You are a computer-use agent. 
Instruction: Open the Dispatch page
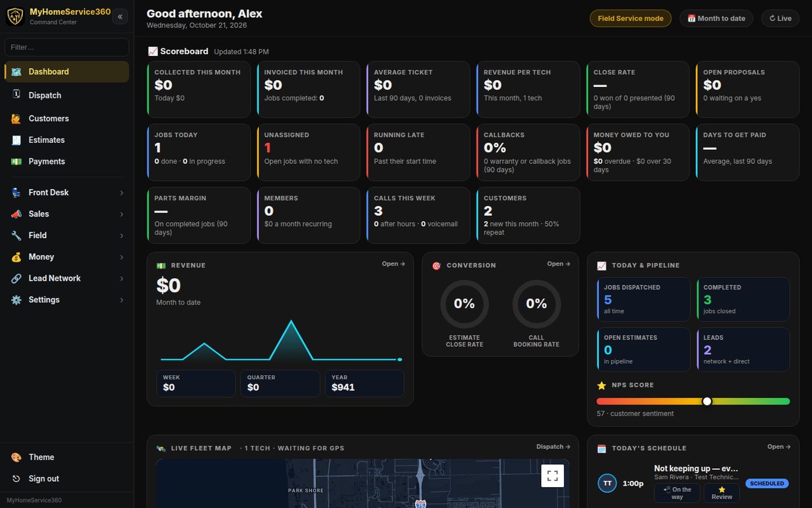click(67, 95)
